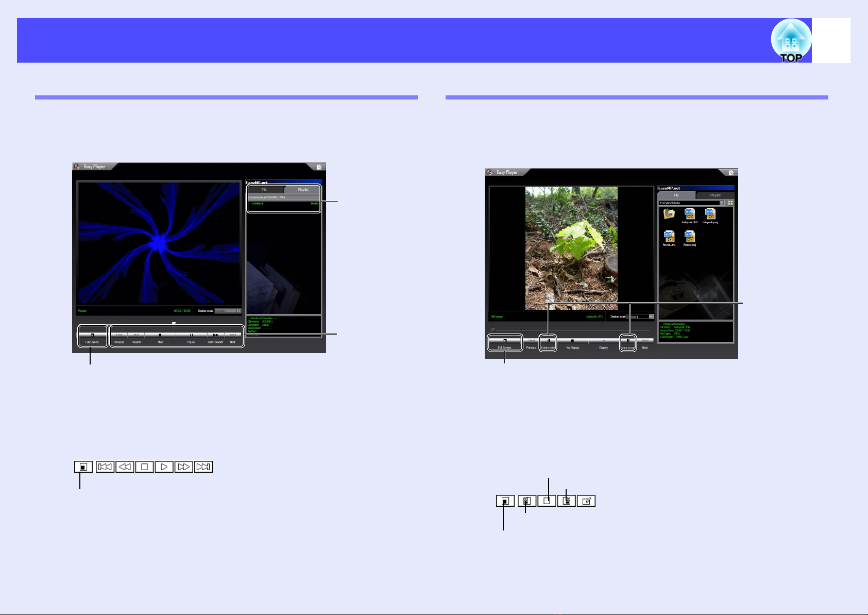
Task: Open the EveryOne\photo folder path dropdown
Action: point(722,203)
